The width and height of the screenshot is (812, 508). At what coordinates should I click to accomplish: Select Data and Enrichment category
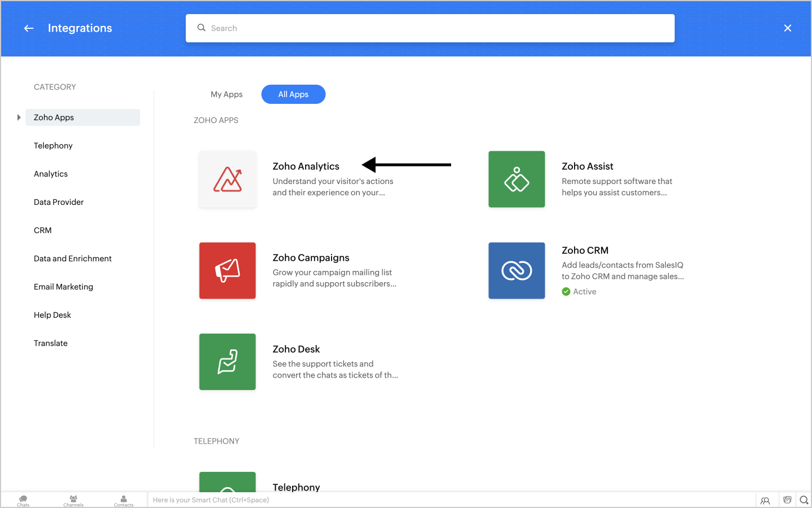[x=73, y=259]
